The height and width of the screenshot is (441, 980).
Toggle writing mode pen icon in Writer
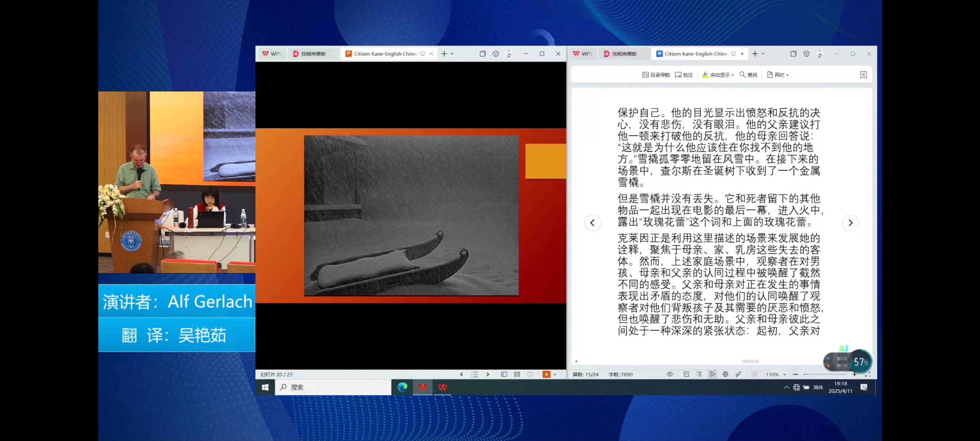point(738,374)
